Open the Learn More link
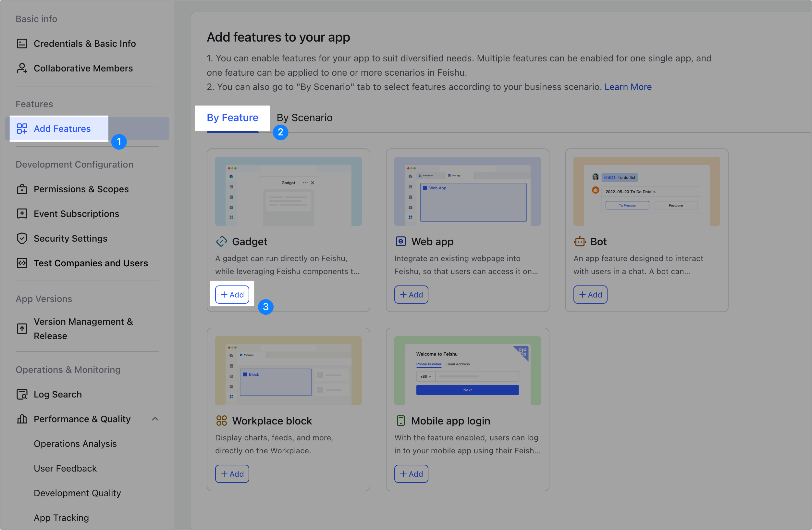The image size is (812, 530). click(x=628, y=87)
